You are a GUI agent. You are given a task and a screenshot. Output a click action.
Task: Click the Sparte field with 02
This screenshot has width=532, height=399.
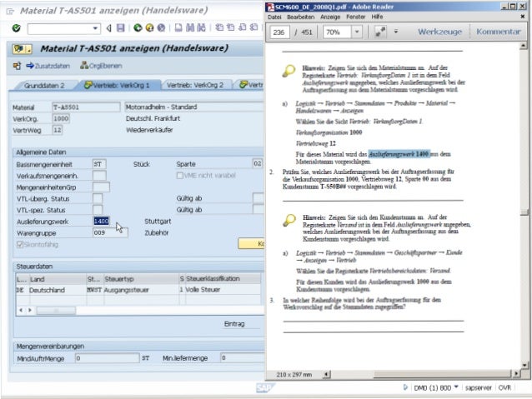(258, 164)
